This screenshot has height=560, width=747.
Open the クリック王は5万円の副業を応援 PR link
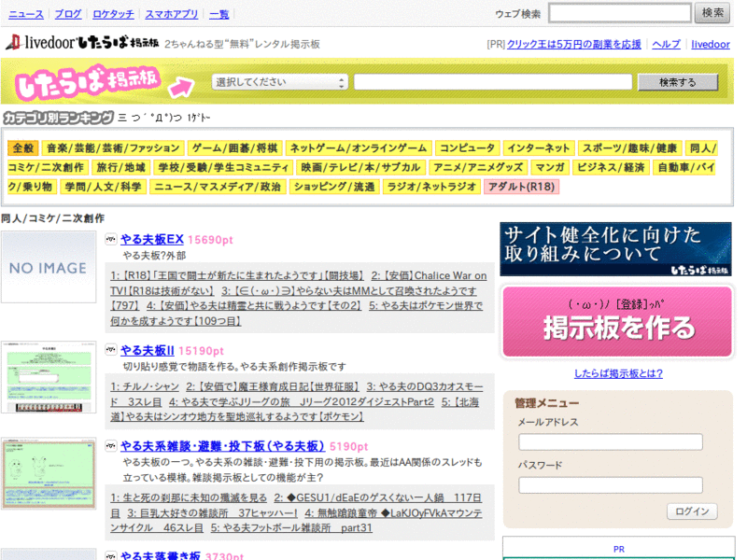pyautogui.click(x=573, y=44)
